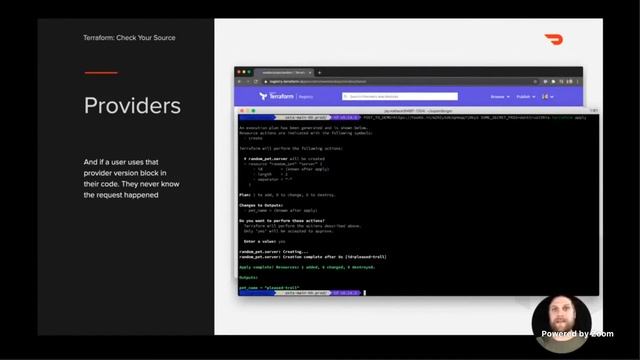Click the DoorDash logo on the slide
640x360 pixels.
point(553,39)
